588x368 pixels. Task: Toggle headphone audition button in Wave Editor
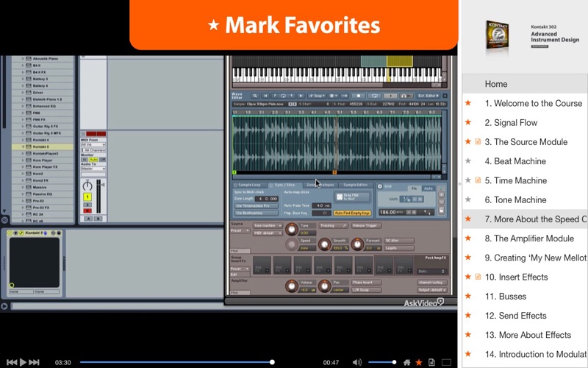(406, 96)
